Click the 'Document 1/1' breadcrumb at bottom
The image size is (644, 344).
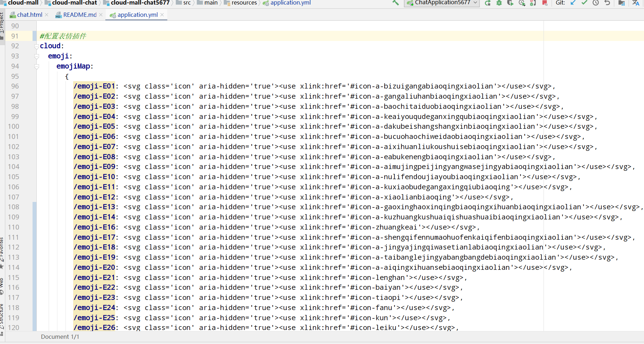60,337
